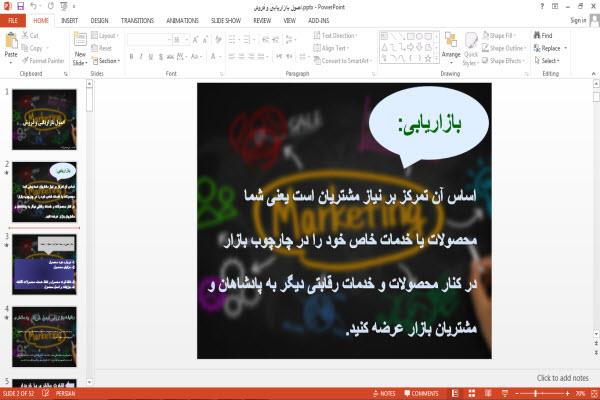Adjust the zoom slider handle
The image size is (600, 400).
click(x=535, y=393)
